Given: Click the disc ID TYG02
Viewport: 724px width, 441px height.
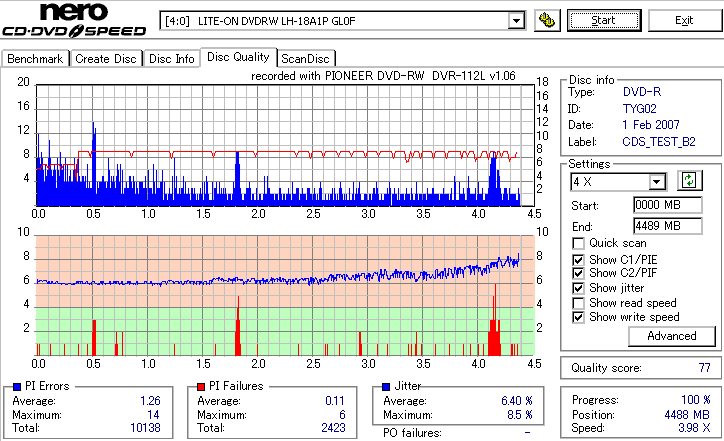Looking at the screenshot, I should pos(640,109).
